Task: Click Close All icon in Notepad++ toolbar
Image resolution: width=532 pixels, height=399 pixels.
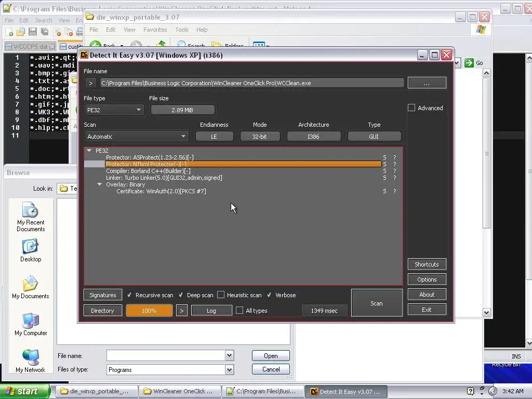Action: click(69, 32)
